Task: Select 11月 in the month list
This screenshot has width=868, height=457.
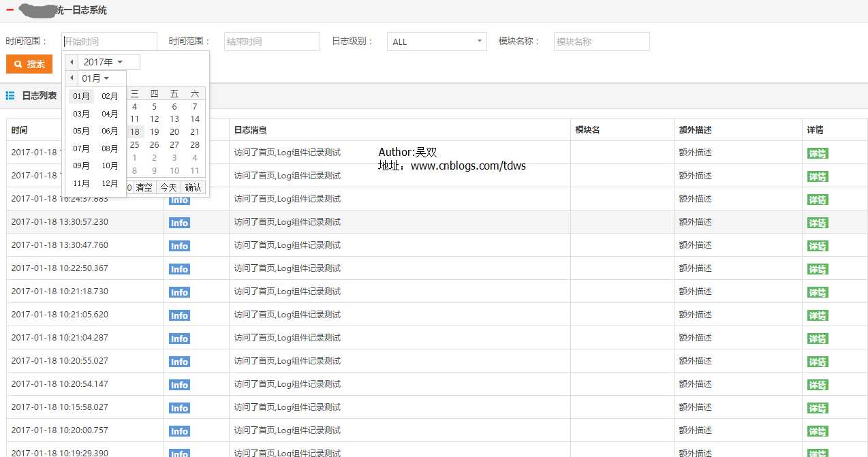Action: (x=81, y=184)
